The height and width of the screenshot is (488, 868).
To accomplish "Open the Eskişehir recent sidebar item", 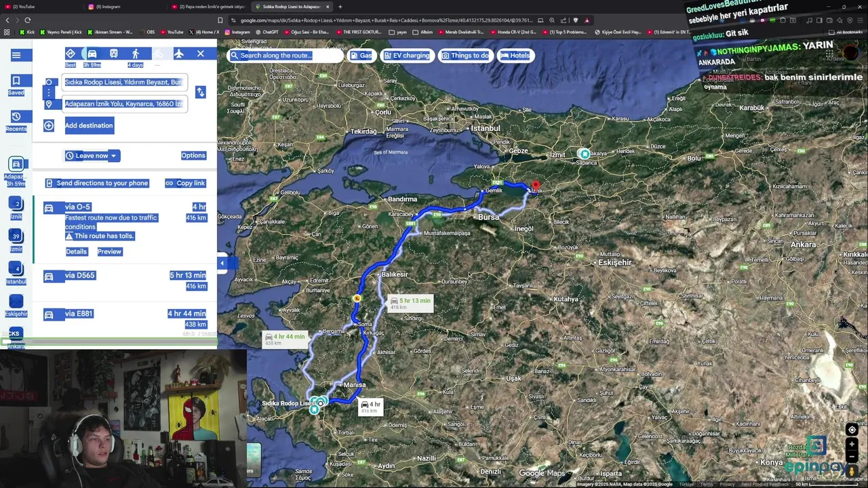I will pos(16,305).
